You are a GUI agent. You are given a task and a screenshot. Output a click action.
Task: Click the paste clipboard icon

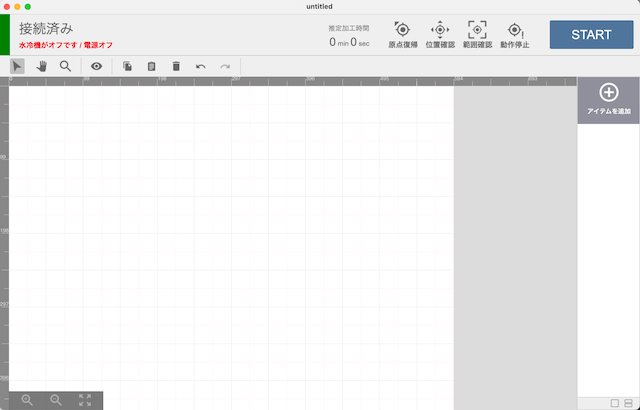(152, 66)
